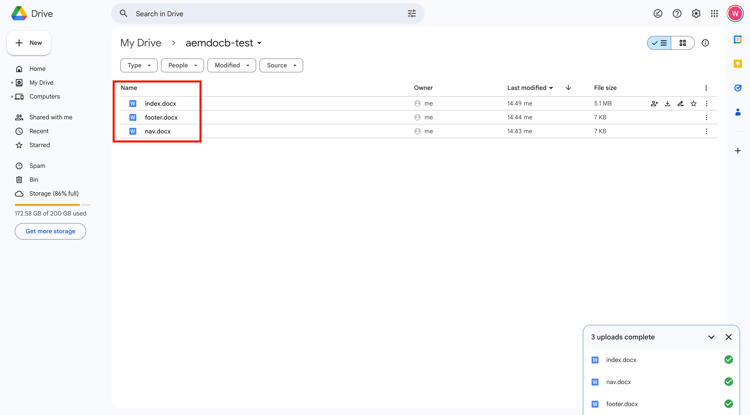Open Storage (86% full) details

[54, 194]
